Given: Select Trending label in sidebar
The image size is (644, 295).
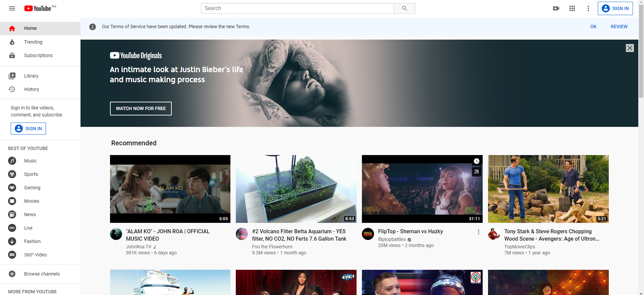Looking at the screenshot, I should pyautogui.click(x=33, y=42).
